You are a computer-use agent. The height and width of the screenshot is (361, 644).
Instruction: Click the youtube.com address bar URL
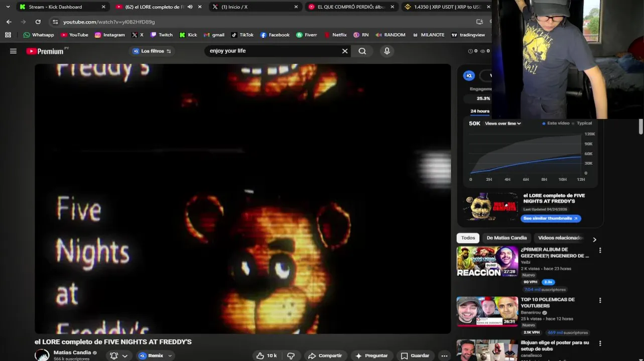tap(109, 22)
